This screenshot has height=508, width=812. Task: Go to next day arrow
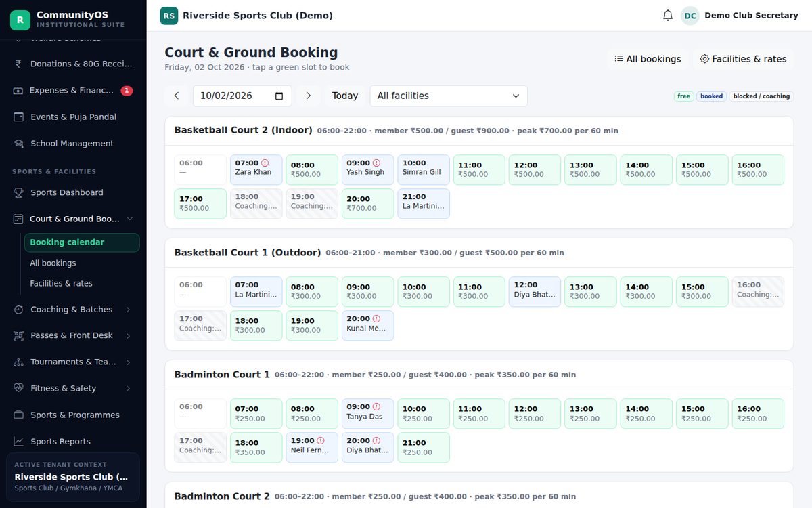click(309, 96)
